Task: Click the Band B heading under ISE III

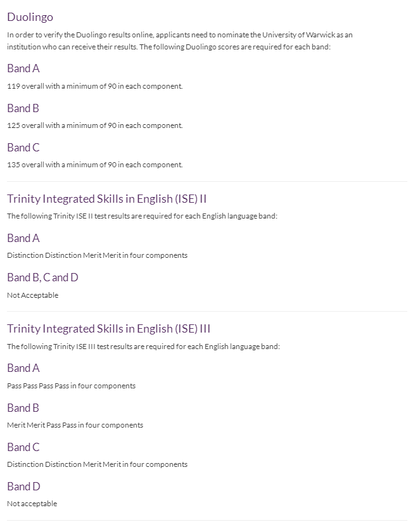Action: (x=23, y=408)
